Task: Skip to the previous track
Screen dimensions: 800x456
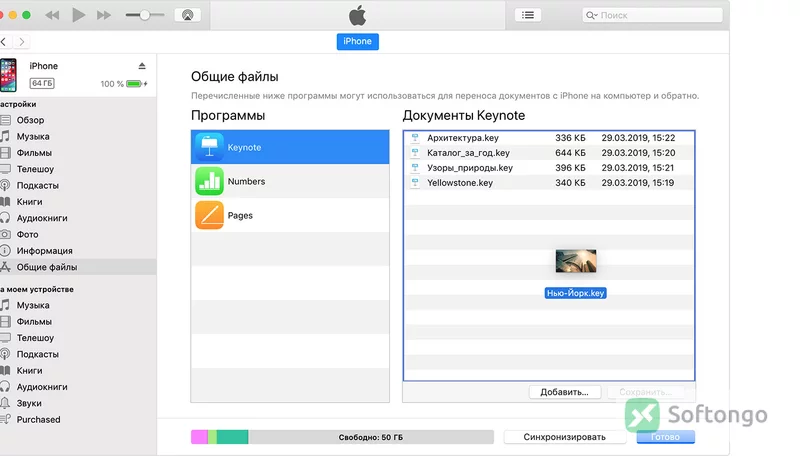Action: click(52, 15)
